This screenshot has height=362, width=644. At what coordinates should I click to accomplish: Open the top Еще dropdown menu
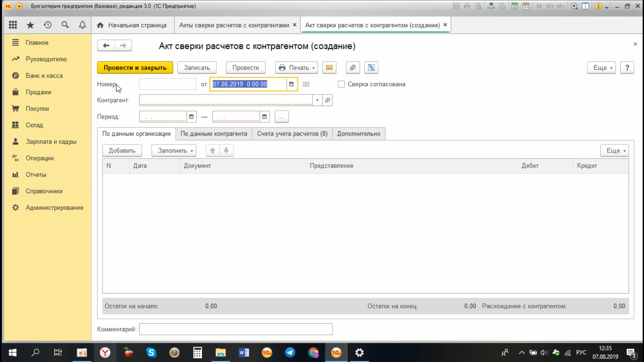point(601,68)
